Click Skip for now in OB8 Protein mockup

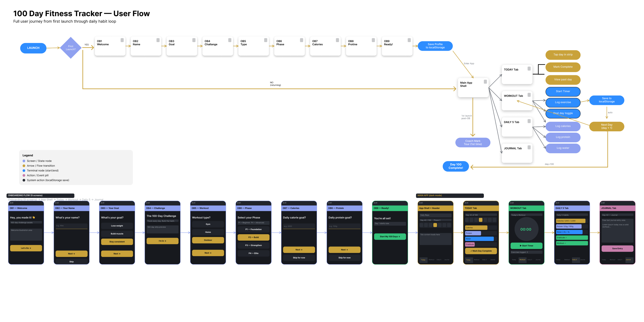pos(345,258)
